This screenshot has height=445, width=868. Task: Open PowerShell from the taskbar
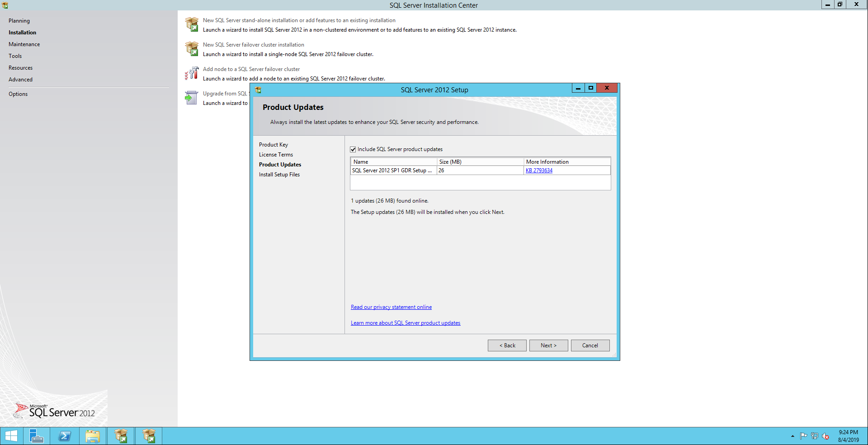(x=65, y=436)
